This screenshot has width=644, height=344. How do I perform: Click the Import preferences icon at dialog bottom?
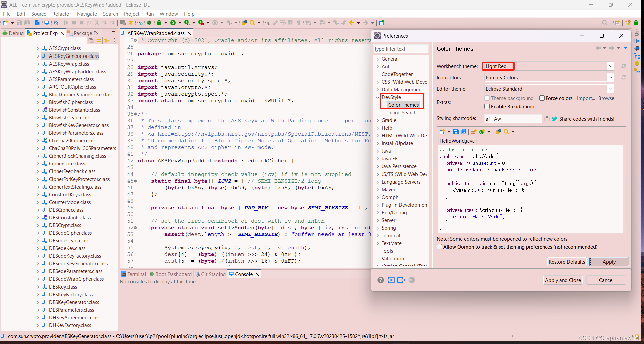click(391, 280)
